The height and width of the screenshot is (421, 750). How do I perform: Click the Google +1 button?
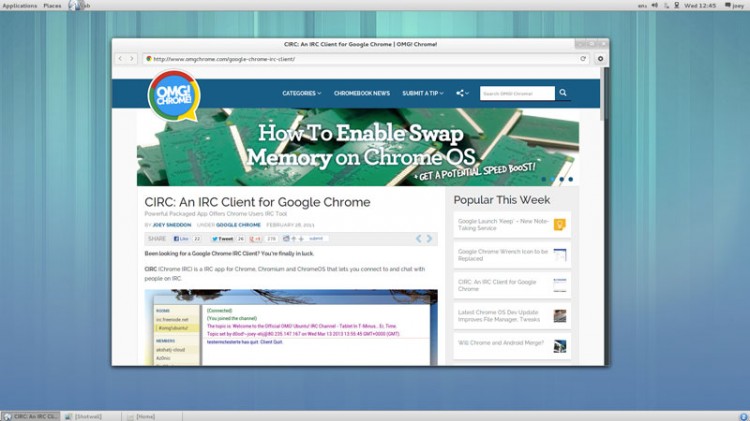click(x=255, y=239)
